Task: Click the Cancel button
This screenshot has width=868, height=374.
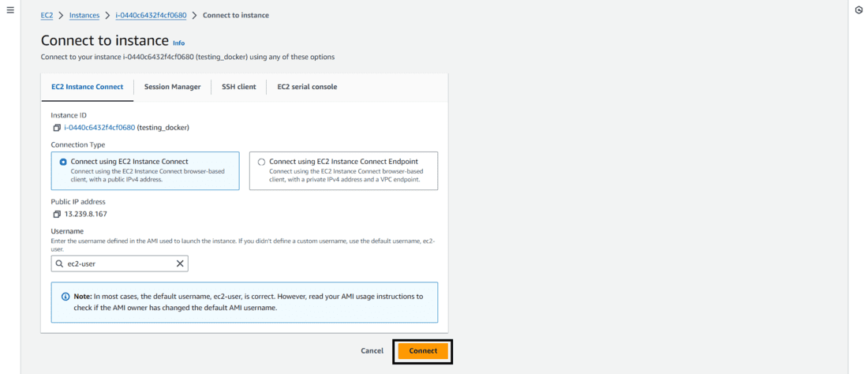Action: pyautogui.click(x=372, y=350)
